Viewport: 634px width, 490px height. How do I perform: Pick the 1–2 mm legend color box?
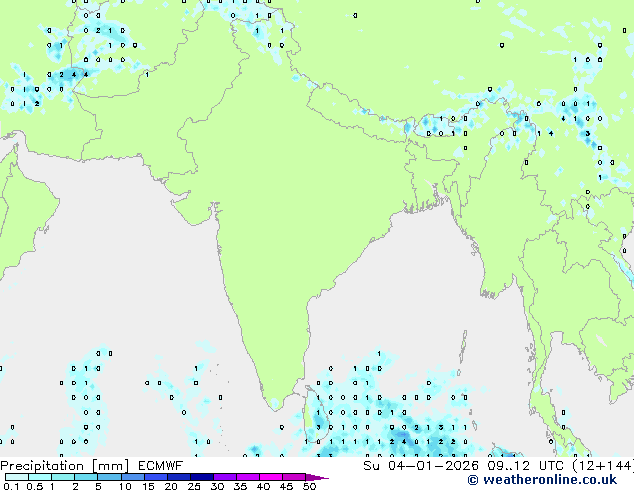tap(63, 477)
